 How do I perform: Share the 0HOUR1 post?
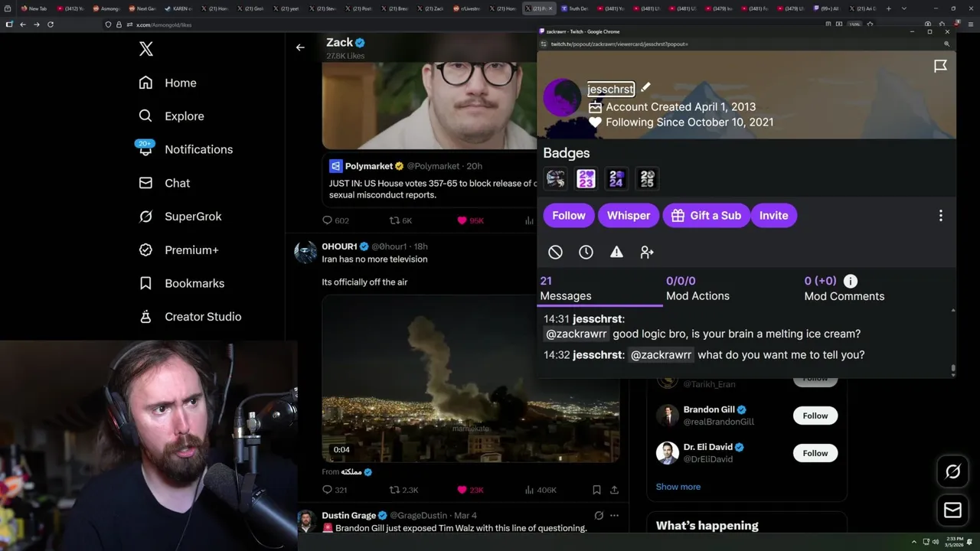[x=614, y=490]
